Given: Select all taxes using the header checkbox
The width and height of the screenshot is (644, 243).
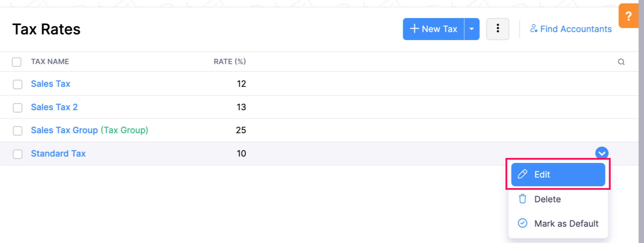Looking at the screenshot, I should point(17,62).
